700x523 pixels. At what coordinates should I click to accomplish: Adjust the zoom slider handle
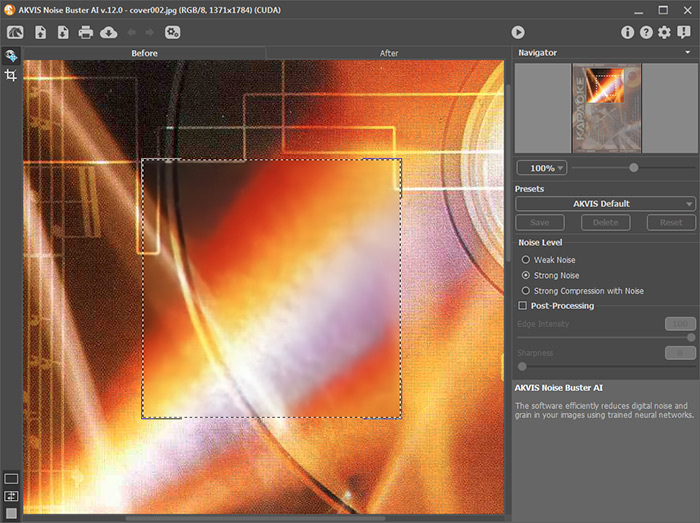coord(633,168)
